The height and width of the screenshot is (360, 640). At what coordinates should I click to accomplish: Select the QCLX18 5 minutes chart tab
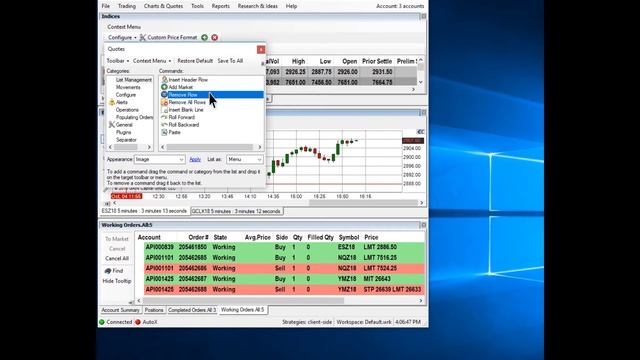pyautogui.click(x=236, y=211)
